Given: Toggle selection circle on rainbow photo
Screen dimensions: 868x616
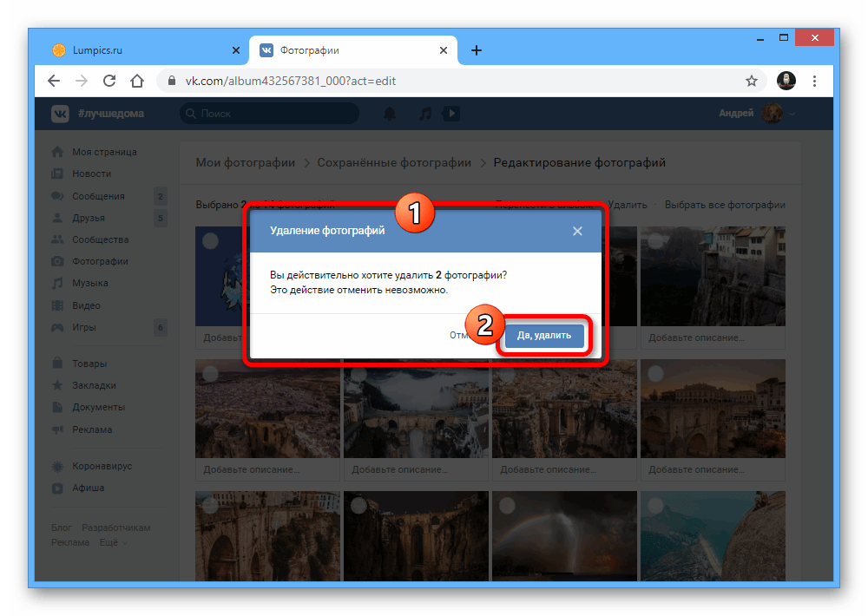Looking at the screenshot, I should [x=507, y=506].
